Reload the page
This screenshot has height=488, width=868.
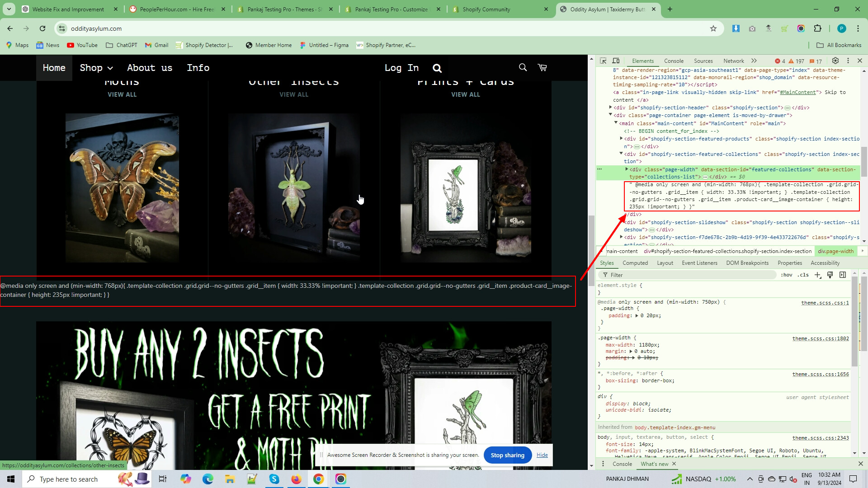click(42, 28)
